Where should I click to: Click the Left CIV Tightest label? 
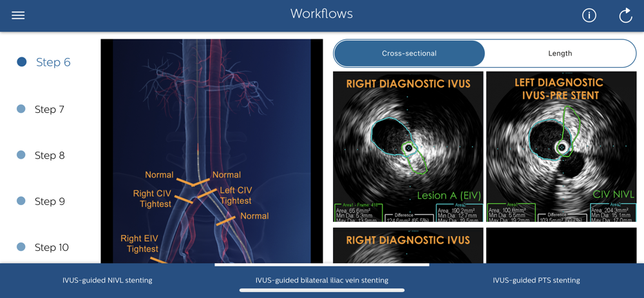pos(236,195)
